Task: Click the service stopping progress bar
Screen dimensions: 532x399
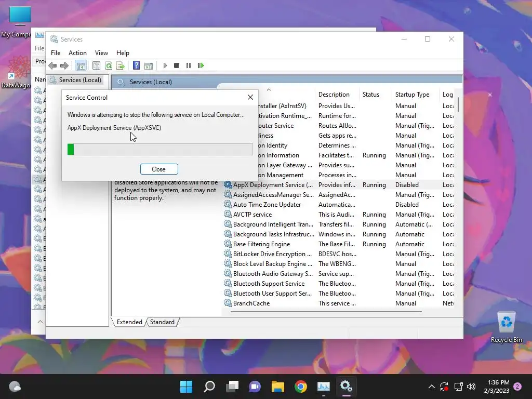Action: [x=160, y=149]
